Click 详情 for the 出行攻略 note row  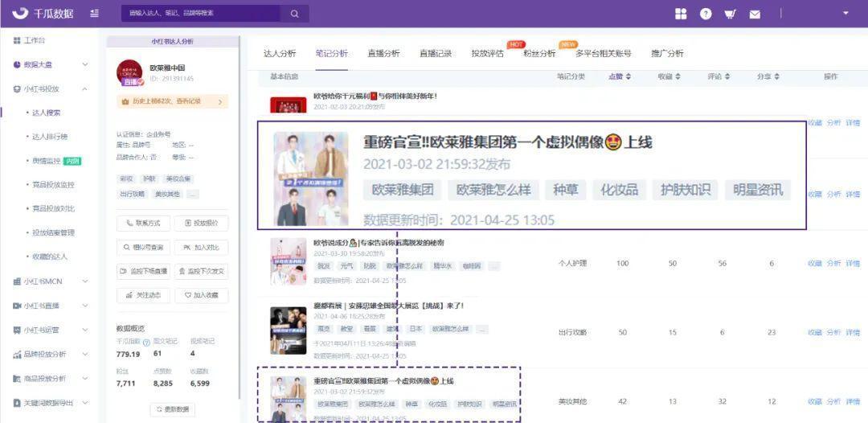pyautogui.click(x=853, y=332)
